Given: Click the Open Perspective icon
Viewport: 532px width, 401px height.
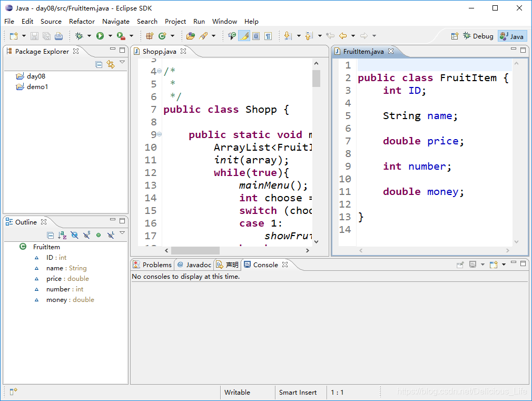Looking at the screenshot, I should click(x=455, y=36).
